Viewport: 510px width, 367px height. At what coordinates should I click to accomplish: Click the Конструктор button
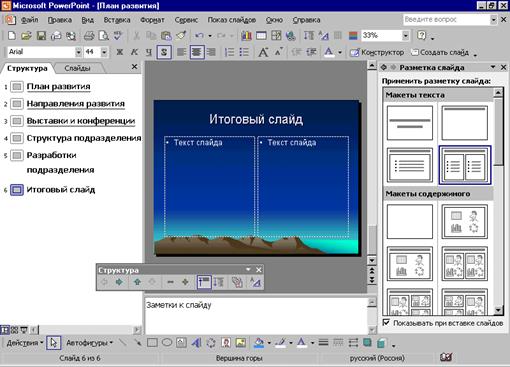pyautogui.click(x=377, y=52)
